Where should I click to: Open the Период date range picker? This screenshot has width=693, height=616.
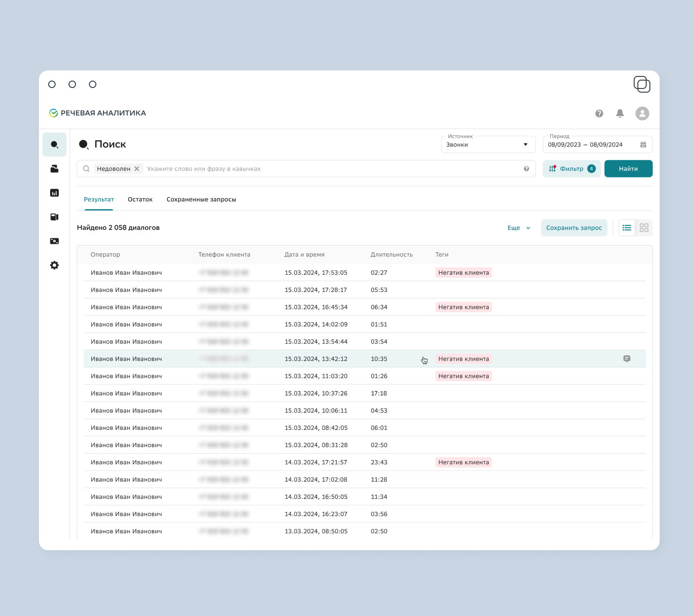click(597, 145)
